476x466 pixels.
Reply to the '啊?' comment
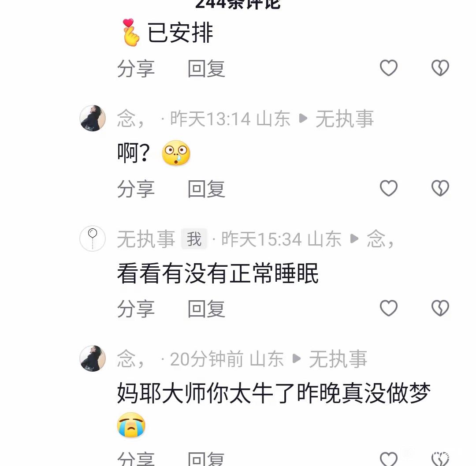click(206, 189)
